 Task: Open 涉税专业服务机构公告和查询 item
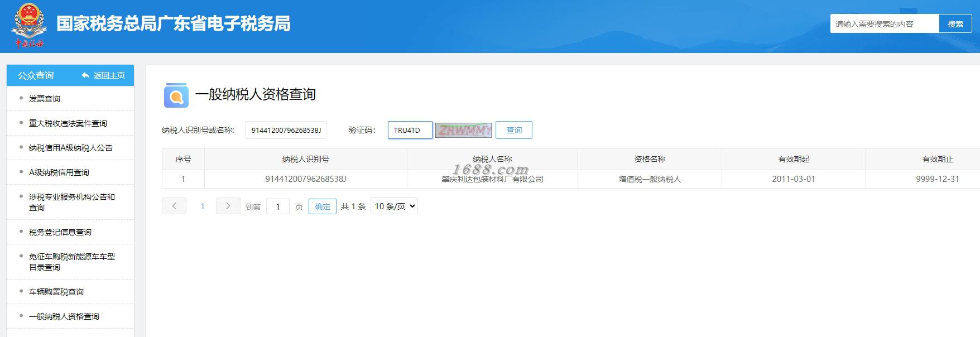pos(72,202)
